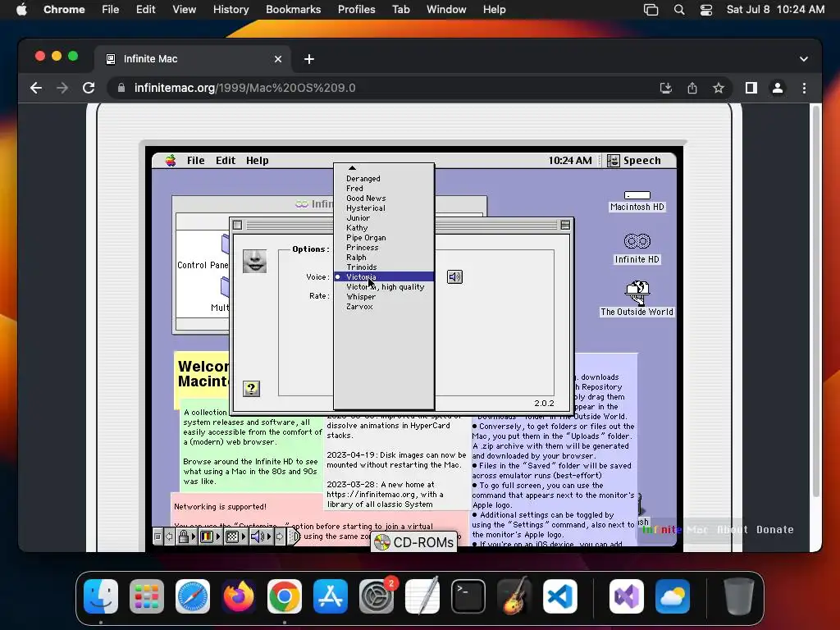The image size is (840, 630).
Task: Toggle Chrome side panel
Action: pyautogui.click(x=751, y=88)
